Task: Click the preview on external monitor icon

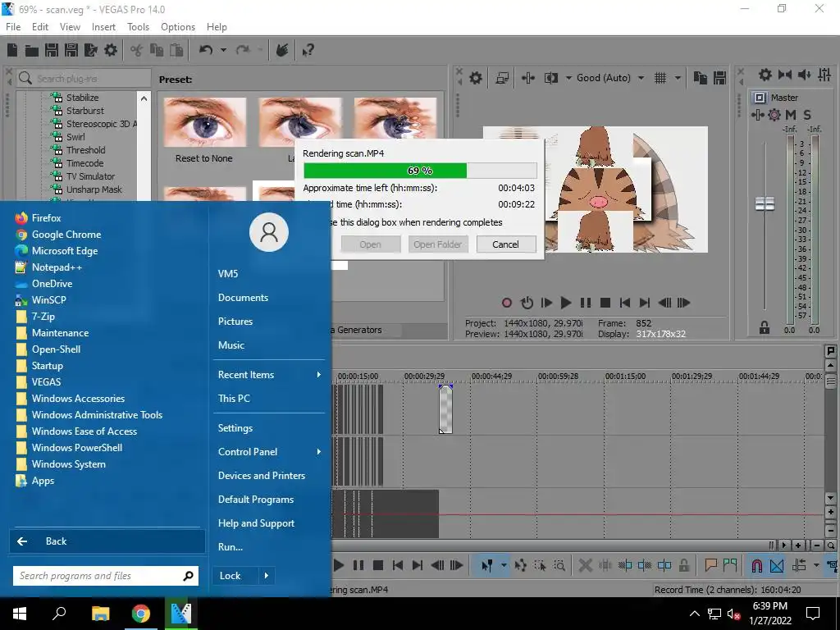Action: [x=502, y=78]
